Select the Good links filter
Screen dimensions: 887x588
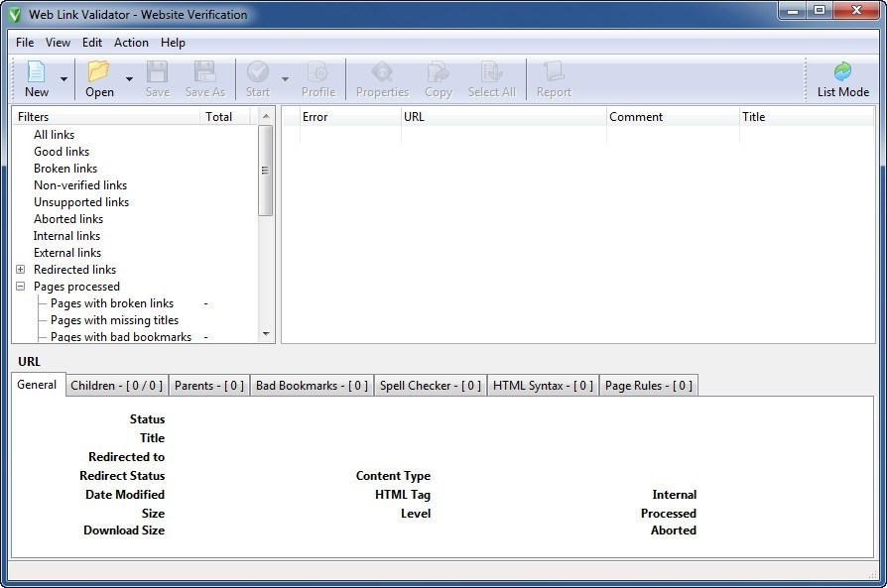click(x=62, y=152)
